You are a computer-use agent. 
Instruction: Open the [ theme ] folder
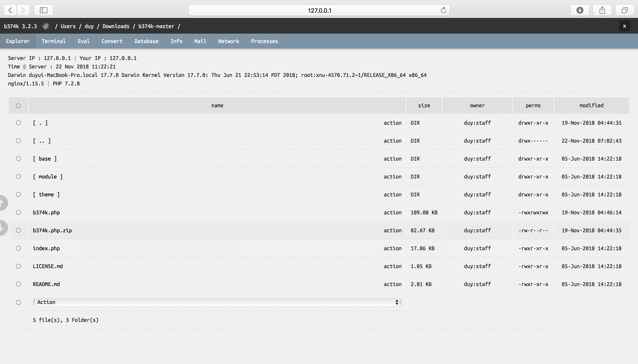(46, 194)
